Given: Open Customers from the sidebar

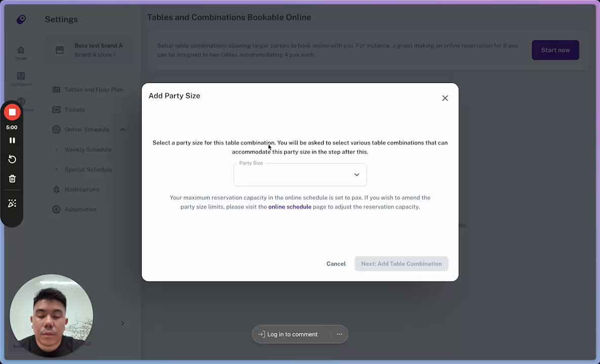Looking at the screenshot, I should point(21,78).
